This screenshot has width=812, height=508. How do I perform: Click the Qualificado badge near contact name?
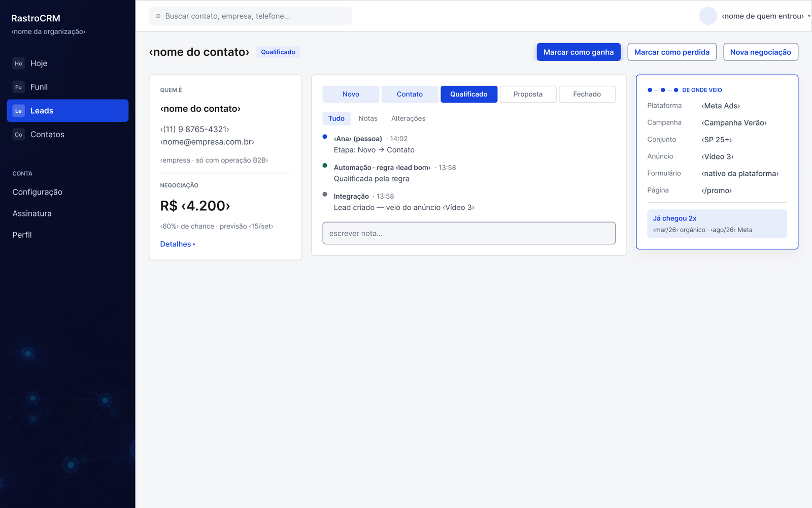click(278, 52)
